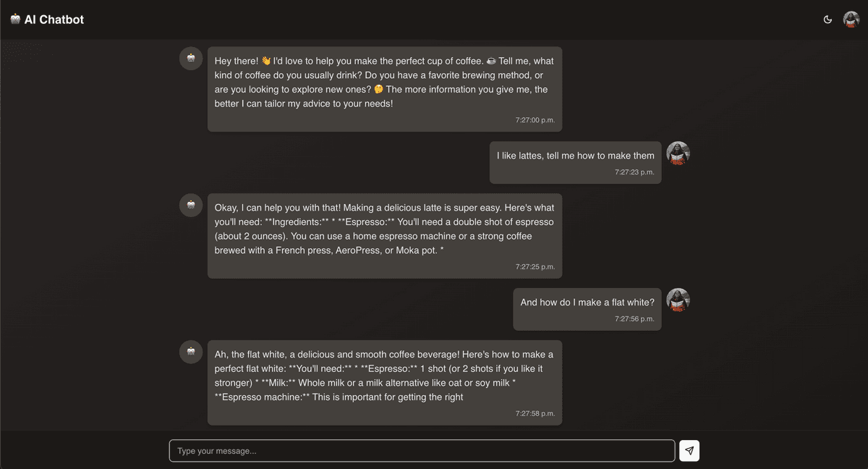Click the bot avatar next to the latte instructions
This screenshot has height=469, width=868.
190,205
